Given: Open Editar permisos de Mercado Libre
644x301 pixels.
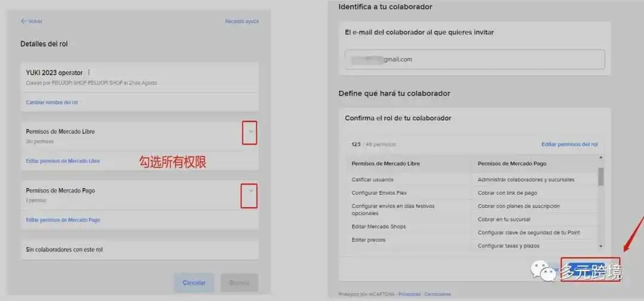Looking at the screenshot, I should pos(63,161).
